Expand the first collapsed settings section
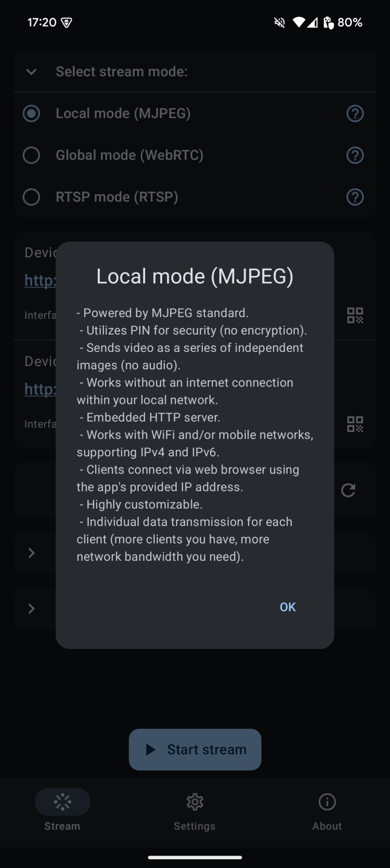Screen dimensions: 390x868 31,553
